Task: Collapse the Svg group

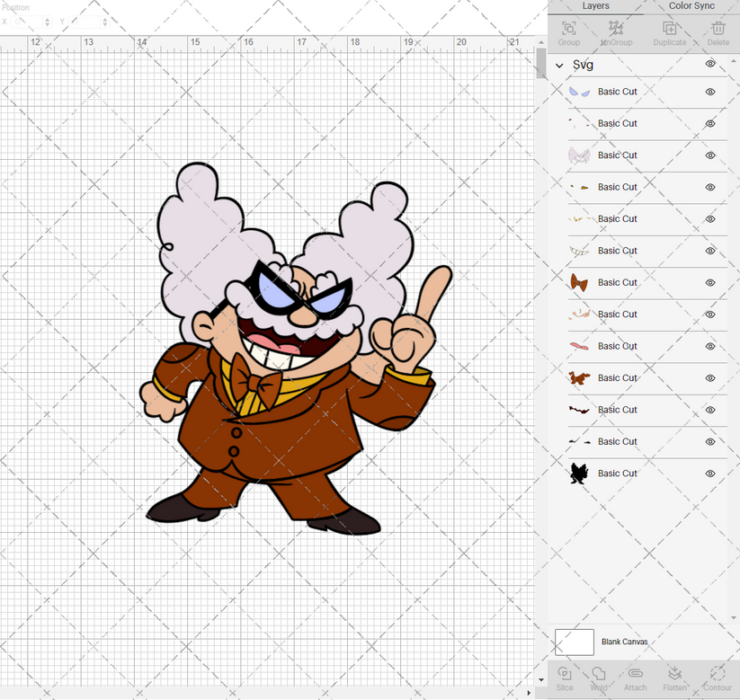Action: click(x=558, y=65)
